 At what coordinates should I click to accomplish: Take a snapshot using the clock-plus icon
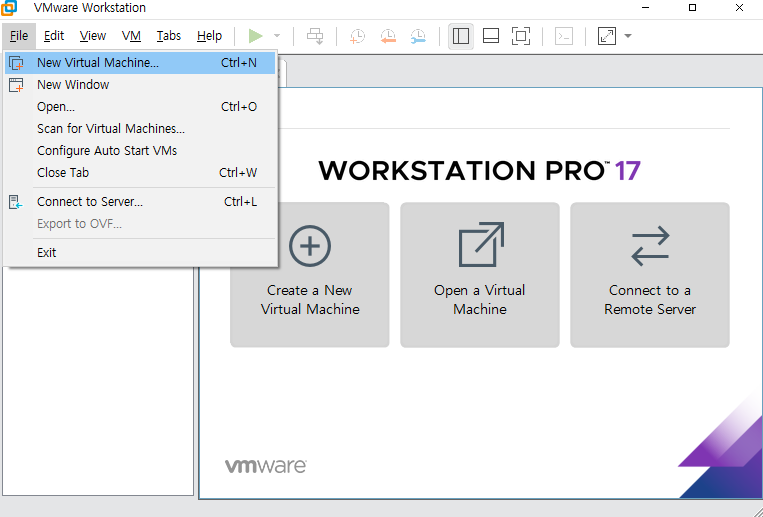[x=357, y=36]
